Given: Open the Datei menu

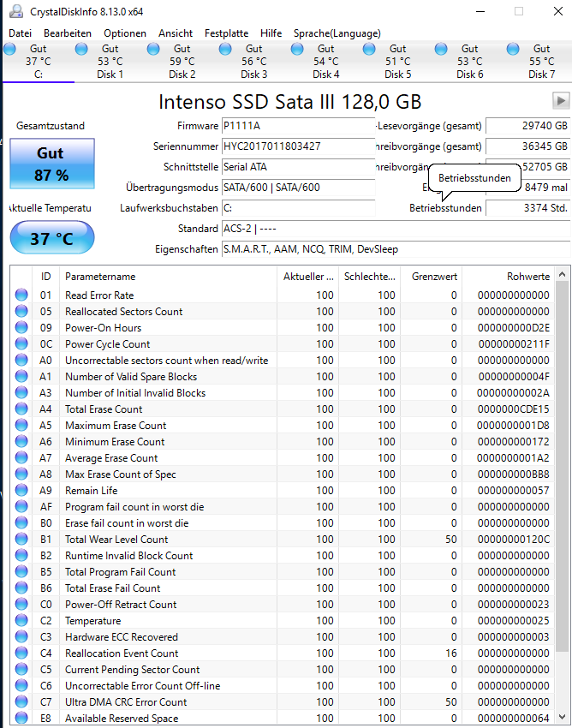Looking at the screenshot, I should pos(20,33).
